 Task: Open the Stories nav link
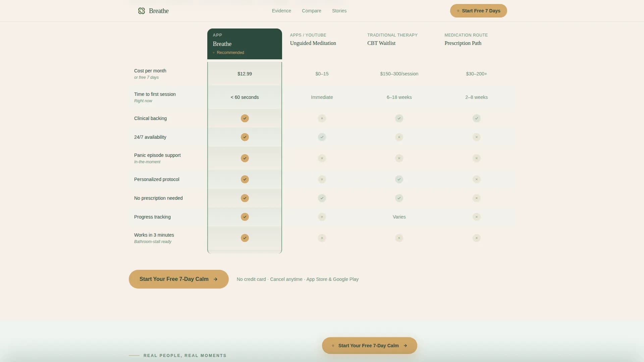pos(339,11)
